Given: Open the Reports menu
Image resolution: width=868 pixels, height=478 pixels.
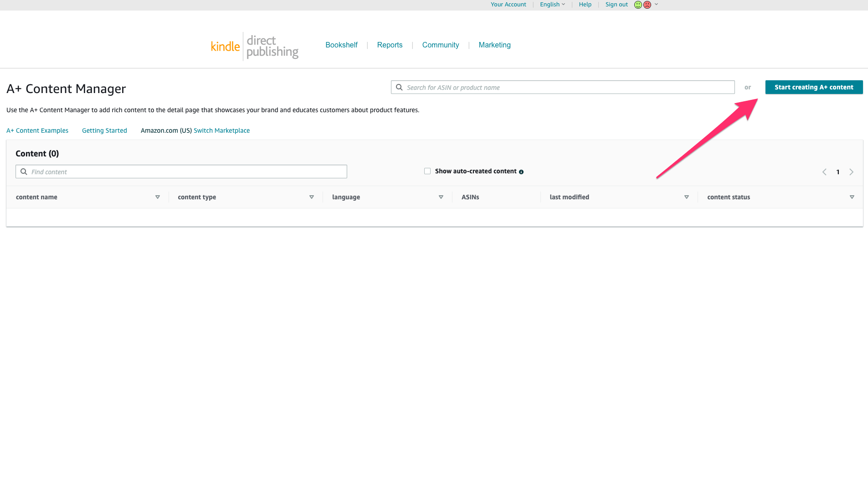Looking at the screenshot, I should (390, 45).
